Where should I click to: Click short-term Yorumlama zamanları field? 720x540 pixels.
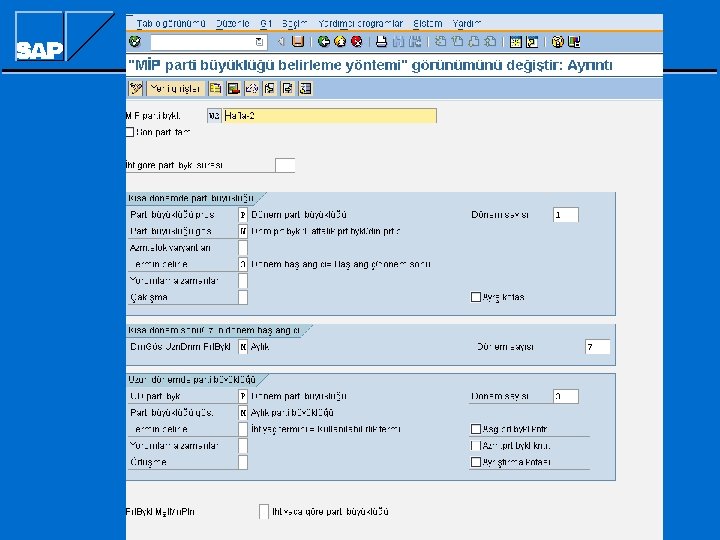click(243, 281)
